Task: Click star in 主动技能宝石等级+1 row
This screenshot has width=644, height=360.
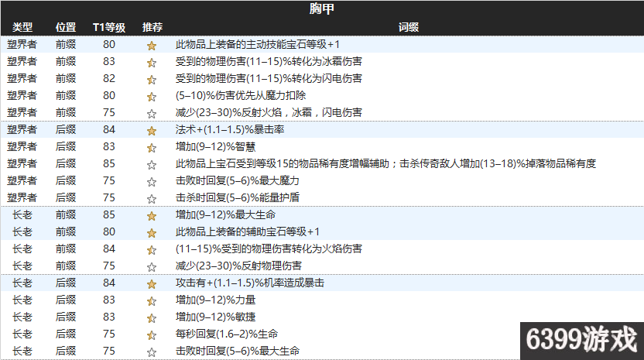Action: point(152,46)
